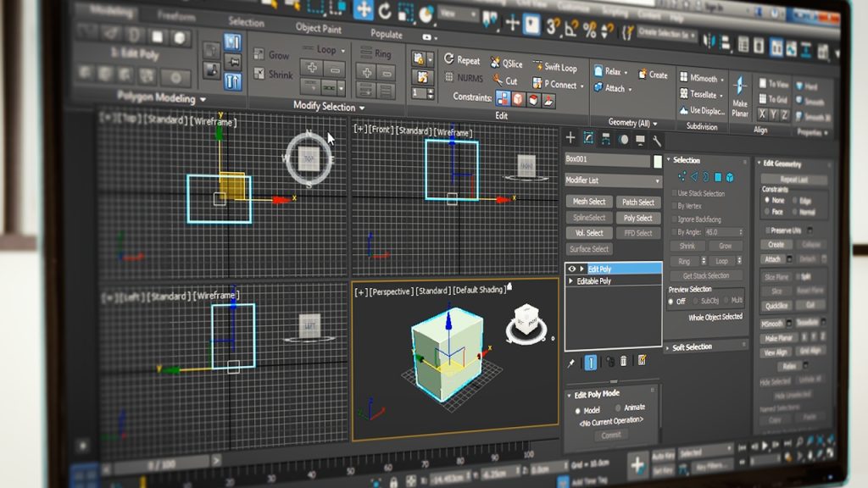
Task: Click the Make Planar icon
Action: (x=740, y=86)
